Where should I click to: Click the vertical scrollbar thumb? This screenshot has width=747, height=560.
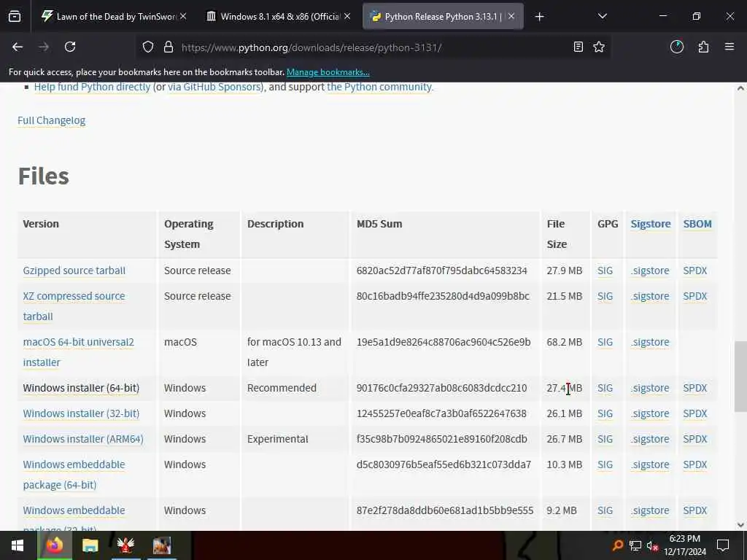tap(740, 377)
